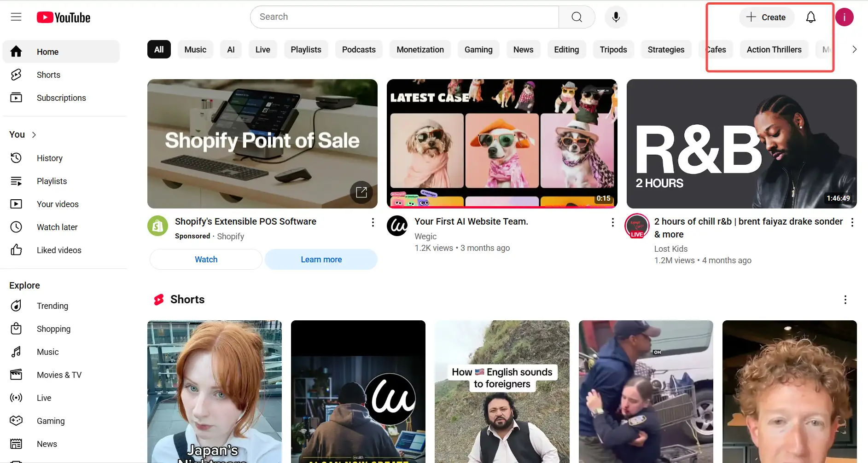Click the Wegic channel avatar
Screen dimensions: 868x463
tap(397, 226)
